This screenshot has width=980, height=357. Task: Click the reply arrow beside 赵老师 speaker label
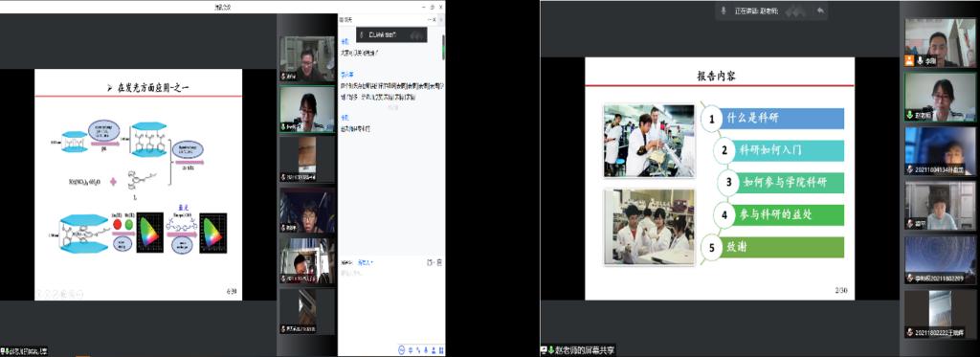click(x=820, y=11)
